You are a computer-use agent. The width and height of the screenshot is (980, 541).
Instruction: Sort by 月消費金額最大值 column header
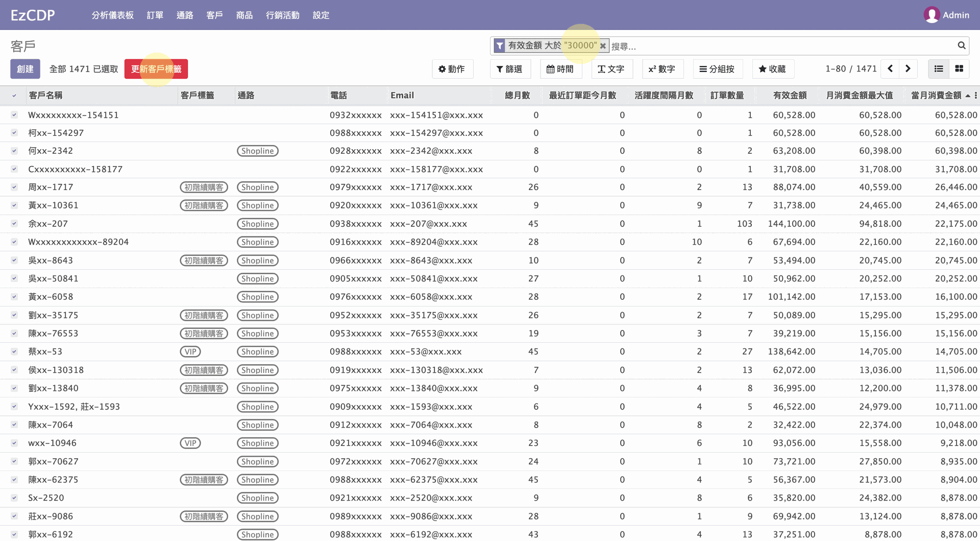[x=859, y=96]
